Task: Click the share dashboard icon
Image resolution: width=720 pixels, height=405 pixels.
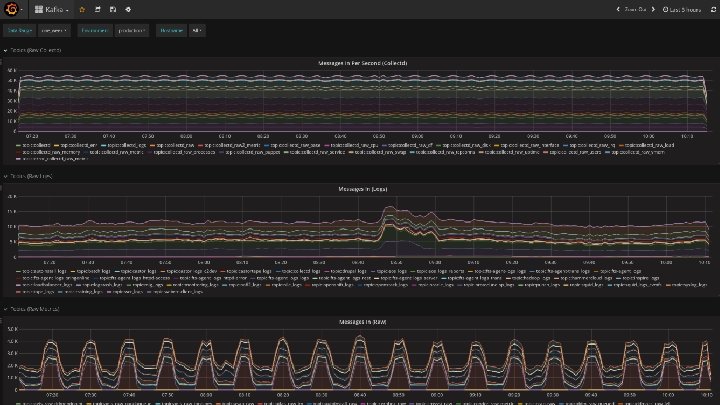Action: click(x=97, y=9)
